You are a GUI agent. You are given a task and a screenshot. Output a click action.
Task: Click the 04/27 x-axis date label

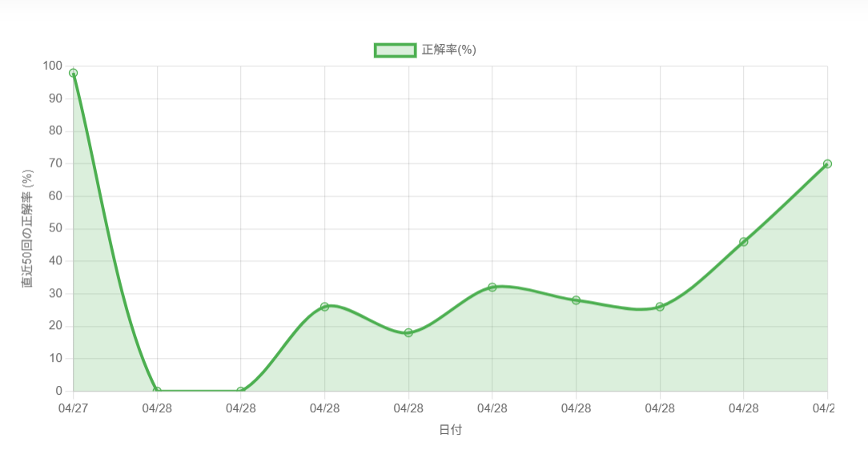click(x=74, y=408)
